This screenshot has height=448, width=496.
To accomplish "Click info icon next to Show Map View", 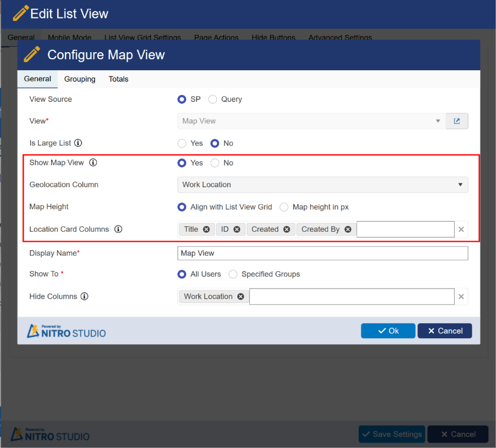I will (x=93, y=163).
